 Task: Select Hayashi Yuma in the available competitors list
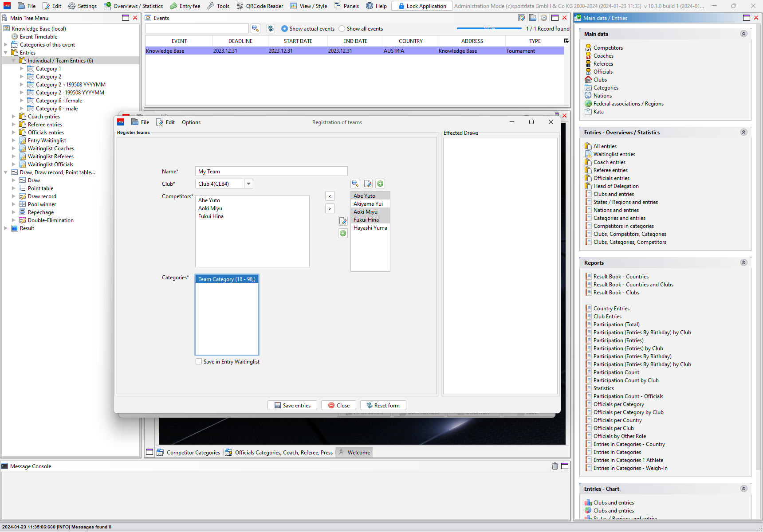(x=370, y=228)
